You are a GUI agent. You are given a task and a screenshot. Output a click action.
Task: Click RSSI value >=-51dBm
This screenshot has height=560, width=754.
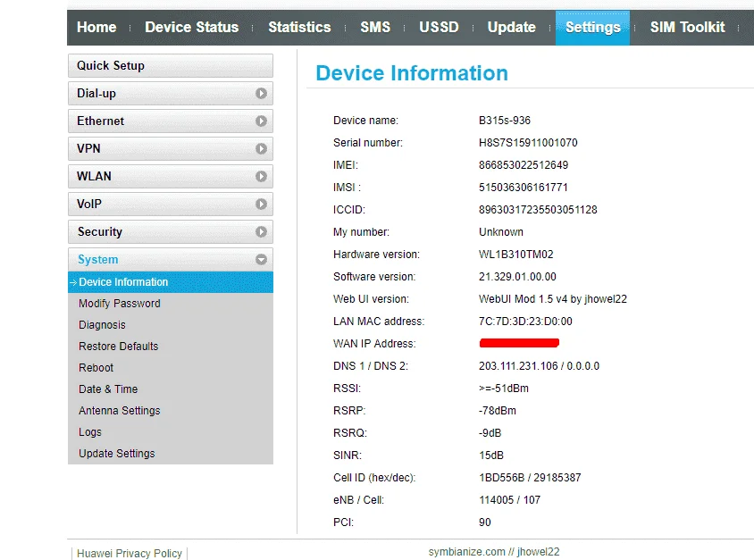(x=504, y=389)
